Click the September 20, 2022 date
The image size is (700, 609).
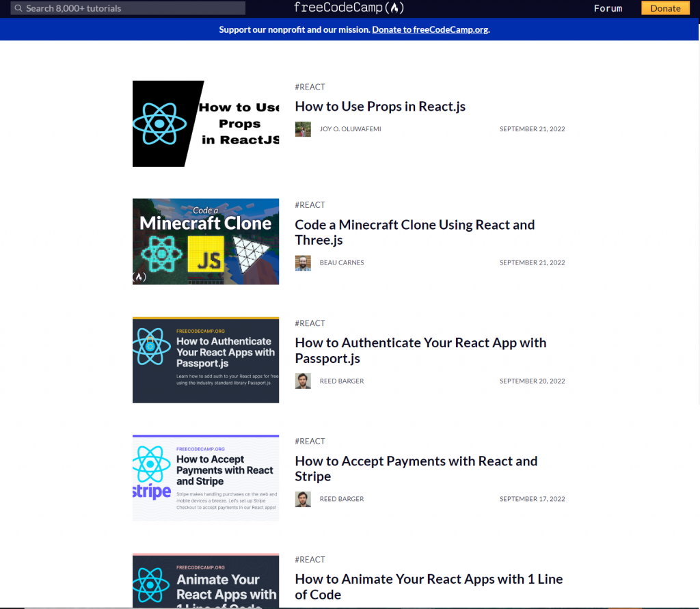(532, 381)
